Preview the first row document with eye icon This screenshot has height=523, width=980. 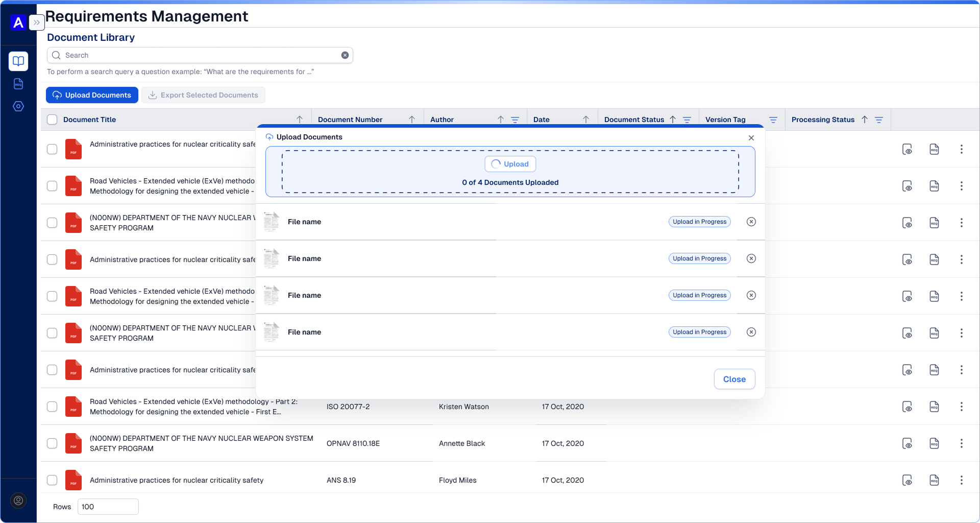[x=907, y=149]
